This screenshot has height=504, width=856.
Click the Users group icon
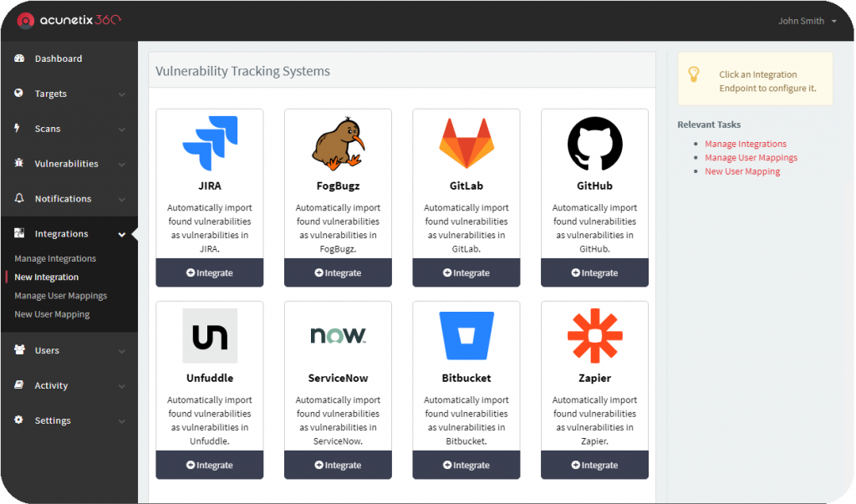pyautogui.click(x=20, y=349)
